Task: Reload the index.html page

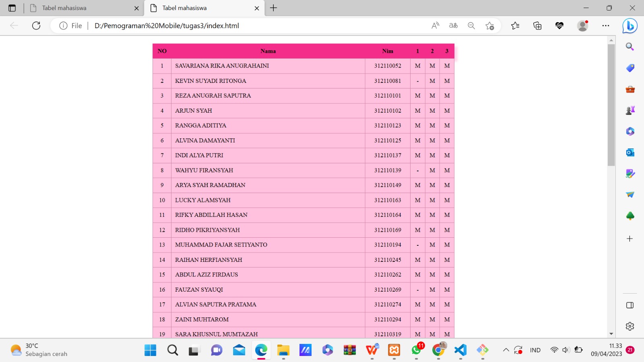Action: click(36, 25)
